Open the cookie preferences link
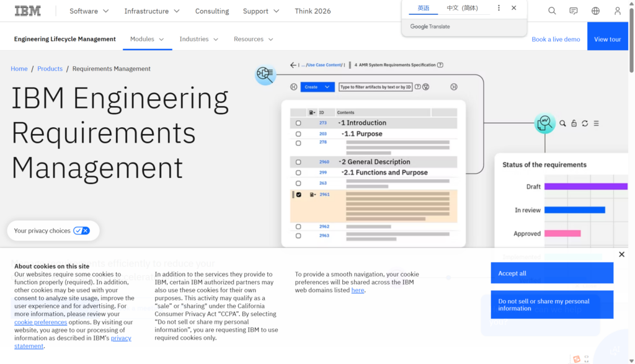The height and width of the screenshot is (364, 635). click(x=40, y=322)
